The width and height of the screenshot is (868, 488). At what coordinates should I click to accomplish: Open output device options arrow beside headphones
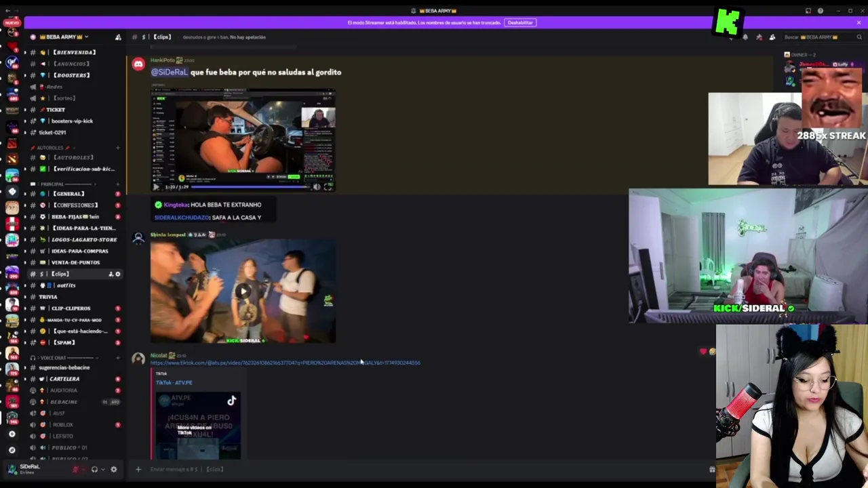tap(102, 469)
